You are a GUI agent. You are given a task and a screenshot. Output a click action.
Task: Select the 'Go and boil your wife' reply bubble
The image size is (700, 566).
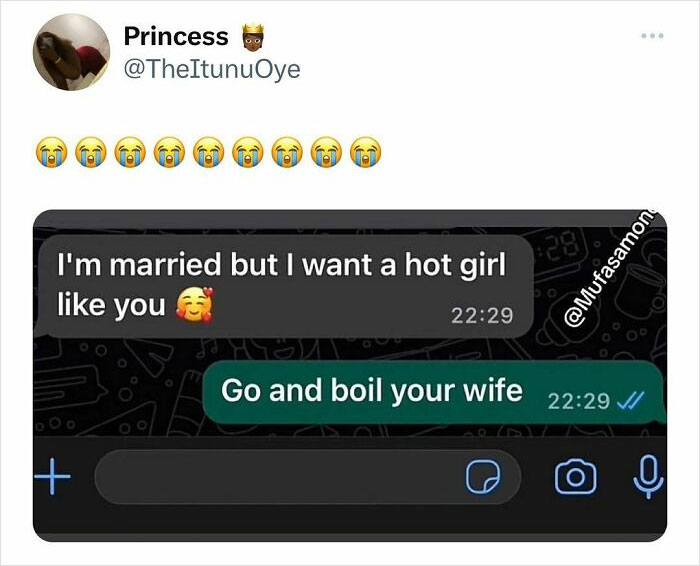point(433,392)
